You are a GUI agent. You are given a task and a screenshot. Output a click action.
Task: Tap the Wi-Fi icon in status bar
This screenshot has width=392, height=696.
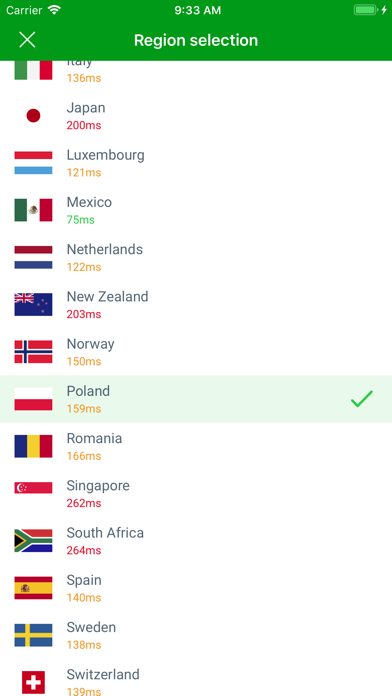coord(54,10)
